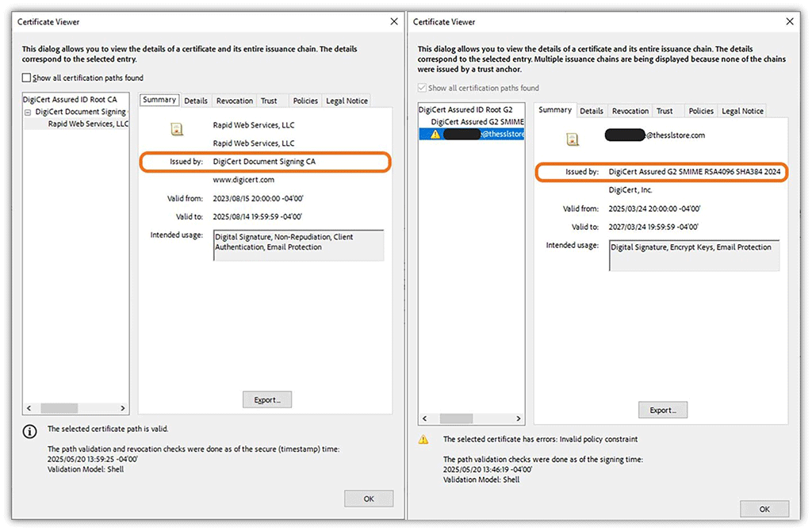This screenshot has width=812, height=531.
Task: Toggle disabled 'Show all certification paths found' in right viewer
Action: (422, 88)
